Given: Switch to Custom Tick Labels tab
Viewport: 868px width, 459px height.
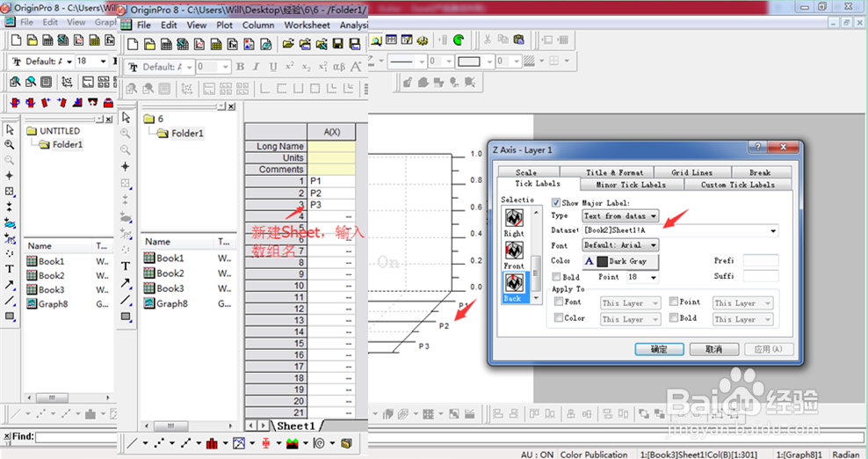Looking at the screenshot, I should [x=738, y=185].
